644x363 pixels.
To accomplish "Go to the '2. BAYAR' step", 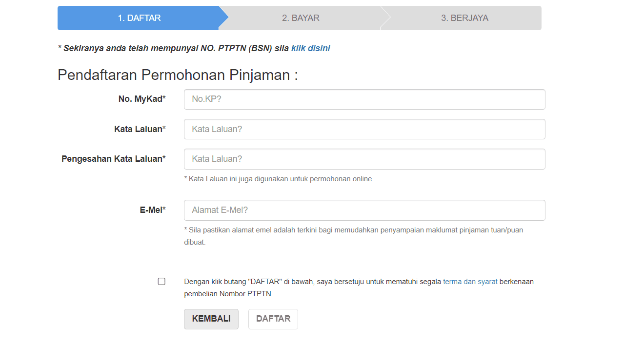I will tap(301, 18).
